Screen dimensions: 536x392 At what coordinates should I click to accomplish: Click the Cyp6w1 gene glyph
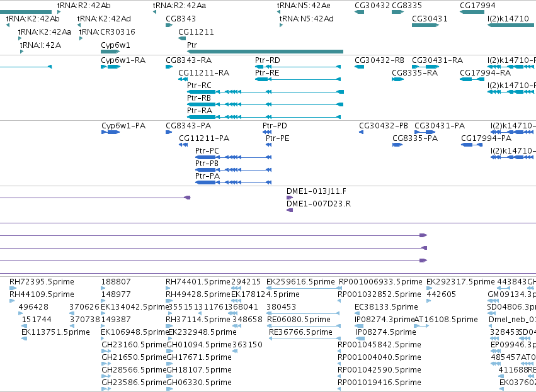110,52
